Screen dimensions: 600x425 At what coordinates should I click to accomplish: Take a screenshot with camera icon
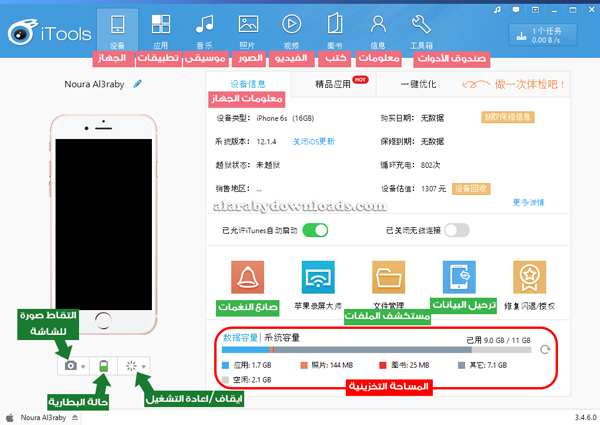(70, 366)
